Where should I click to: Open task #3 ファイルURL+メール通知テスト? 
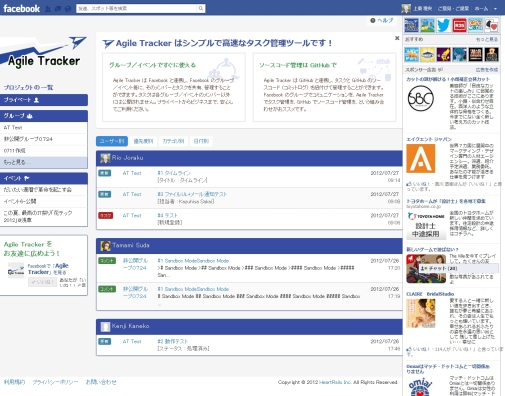click(x=192, y=194)
